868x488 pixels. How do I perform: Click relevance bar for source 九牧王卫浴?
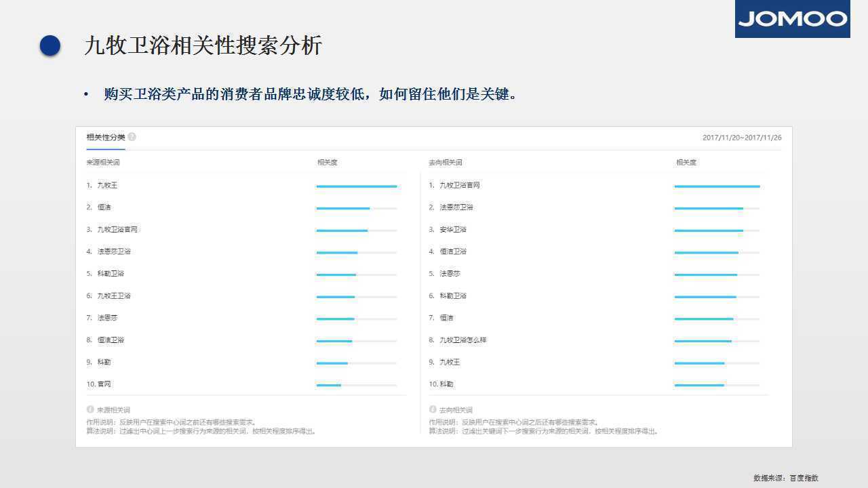357,297
